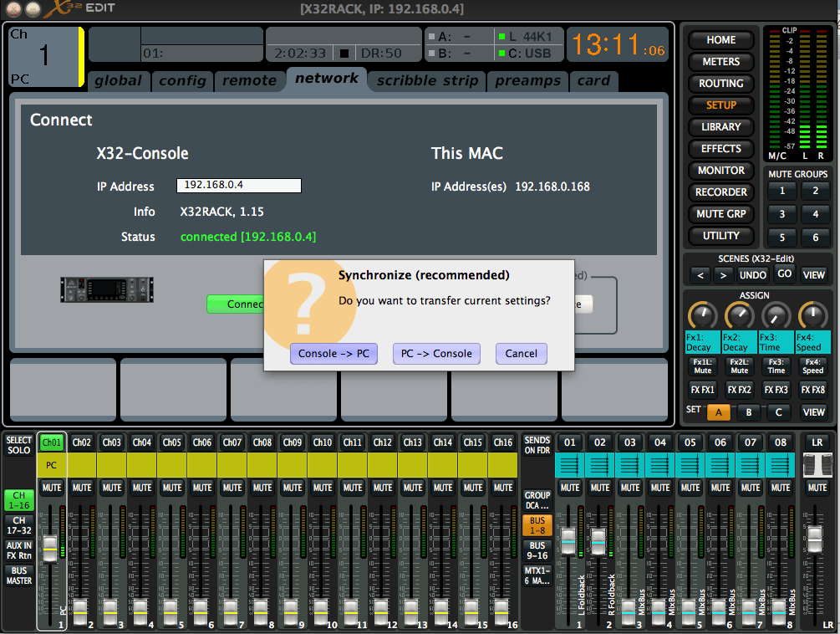Click the Fx1 Decay assign knob
840x634 pixels.
point(702,315)
